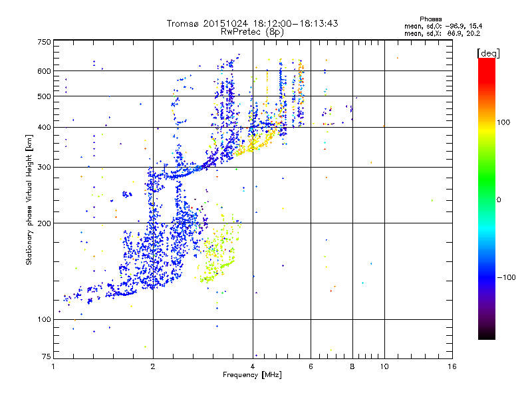Click the 'mean, sd,X: 86.9, 20.2' statistics line
Image resolution: width=532 pixels, height=399 pixels.
[442, 33]
